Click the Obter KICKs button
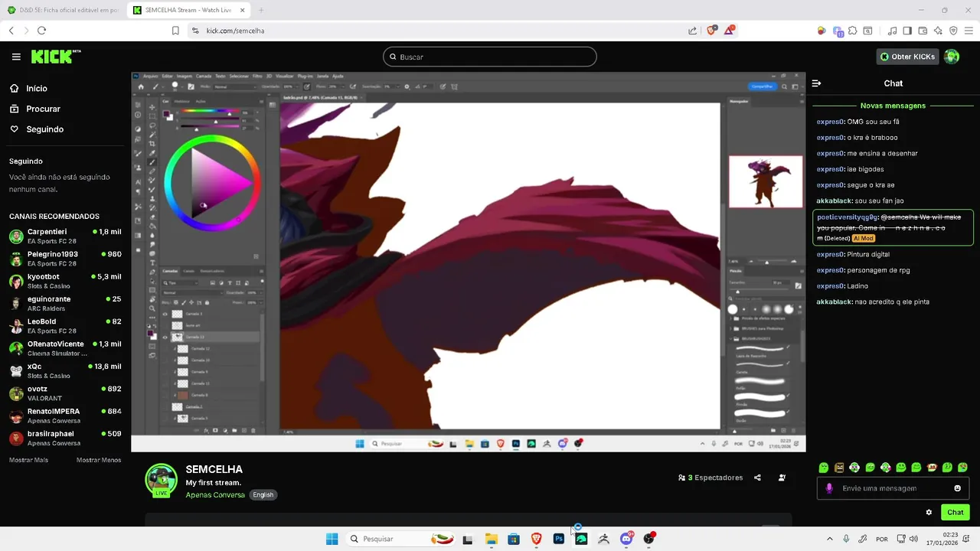 point(907,57)
